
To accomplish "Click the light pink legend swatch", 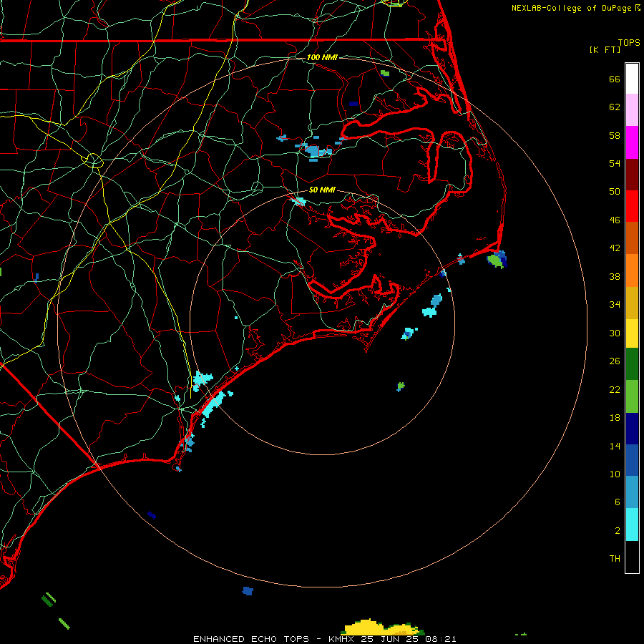I will (x=632, y=110).
